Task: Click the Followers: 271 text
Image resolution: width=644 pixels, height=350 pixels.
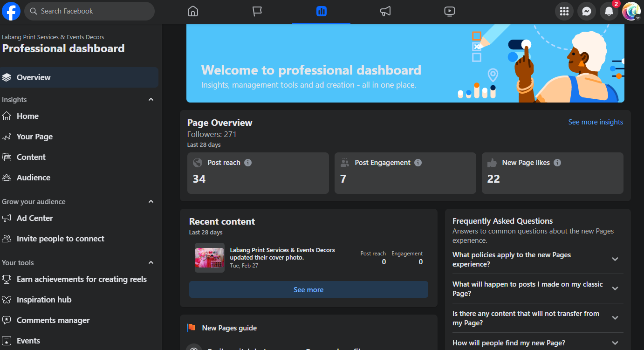Action: point(212,134)
